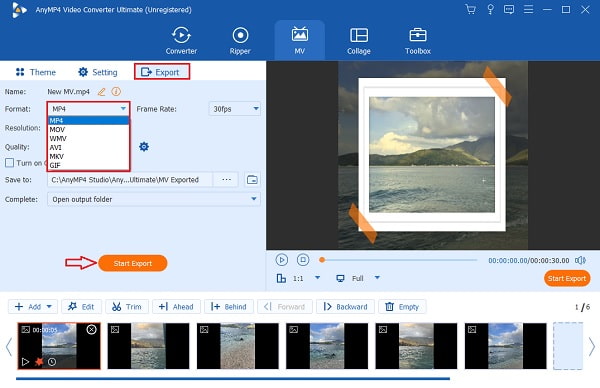
Task: Select MKV from the format list
Action: pos(88,157)
